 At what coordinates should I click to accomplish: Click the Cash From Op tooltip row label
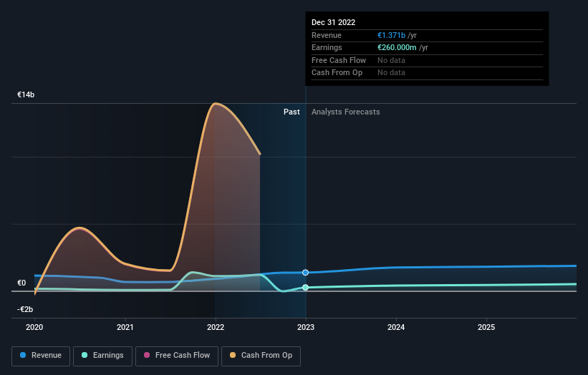coord(337,73)
